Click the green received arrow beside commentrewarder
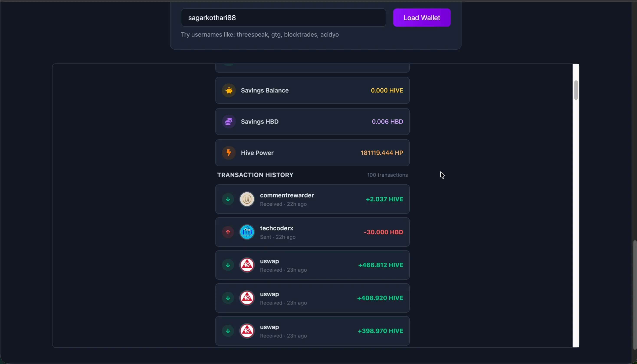This screenshot has width=637, height=364. click(x=228, y=199)
